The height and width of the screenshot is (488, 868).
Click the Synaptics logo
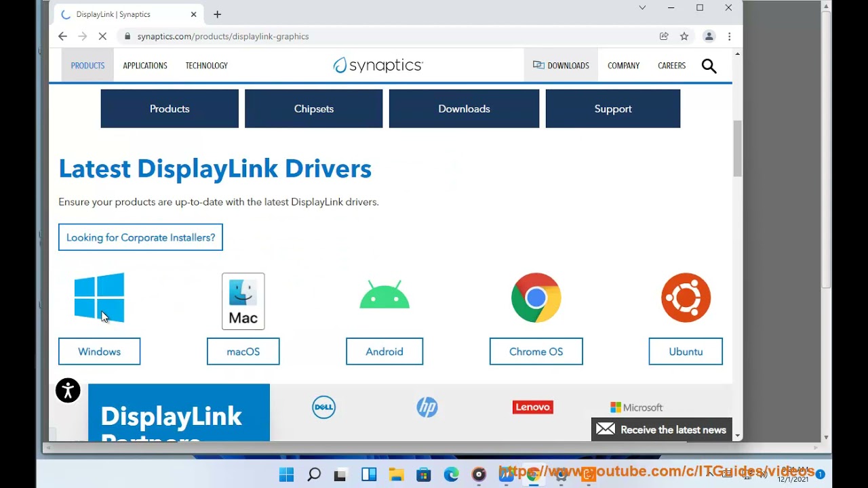[x=378, y=65]
